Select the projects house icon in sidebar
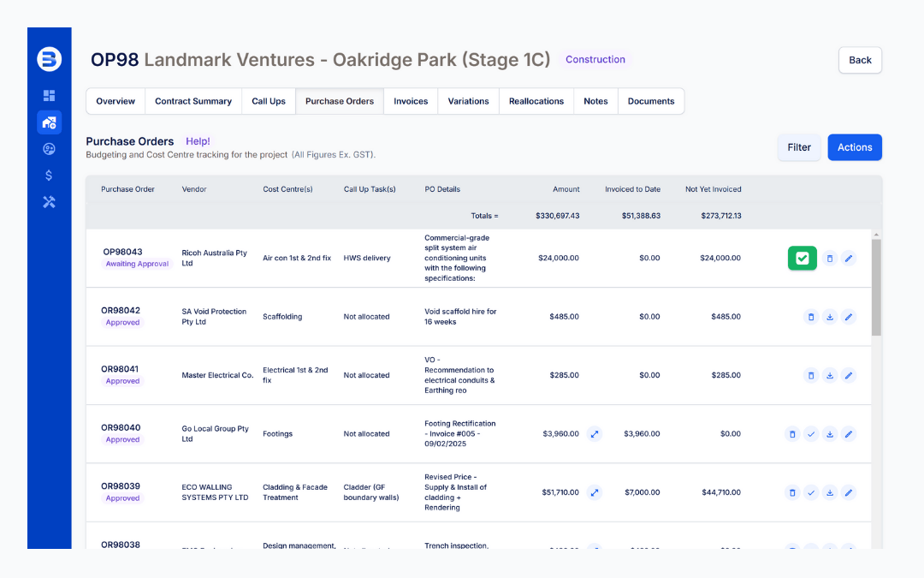924x578 pixels. [49, 122]
